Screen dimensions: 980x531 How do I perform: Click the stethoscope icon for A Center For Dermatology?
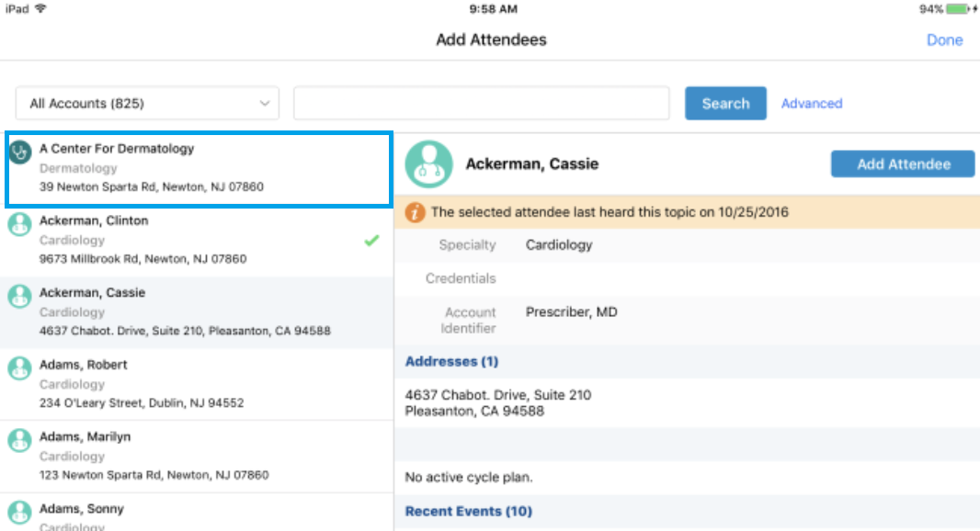pyautogui.click(x=20, y=153)
